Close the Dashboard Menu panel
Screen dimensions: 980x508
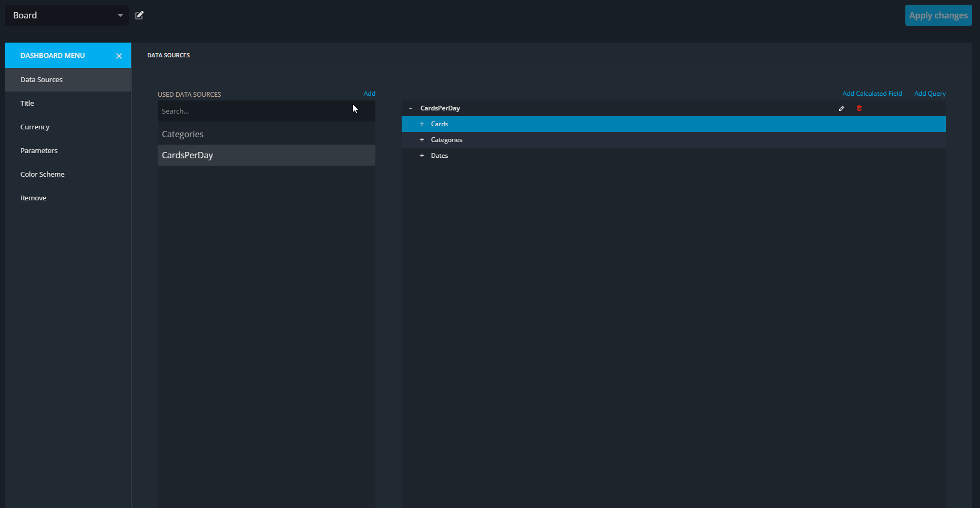[119, 56]
